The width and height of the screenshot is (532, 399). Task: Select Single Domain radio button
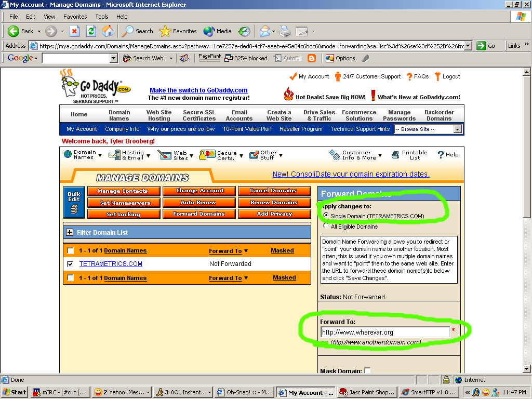coord(326,215)
